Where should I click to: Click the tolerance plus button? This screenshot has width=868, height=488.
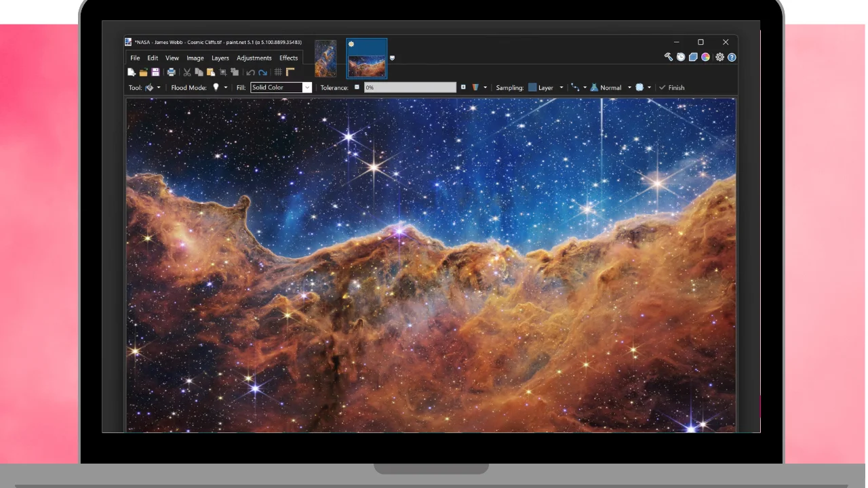(463, 87)
